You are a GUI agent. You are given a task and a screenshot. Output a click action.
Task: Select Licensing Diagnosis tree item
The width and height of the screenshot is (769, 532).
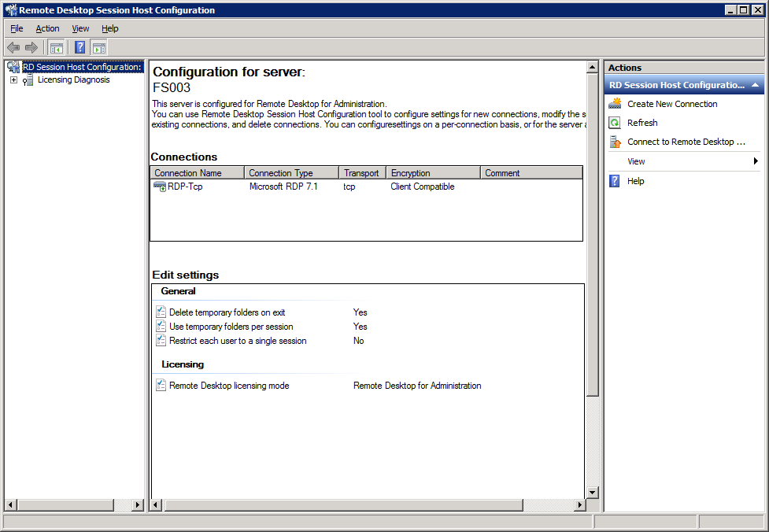[x=73, y=80]
